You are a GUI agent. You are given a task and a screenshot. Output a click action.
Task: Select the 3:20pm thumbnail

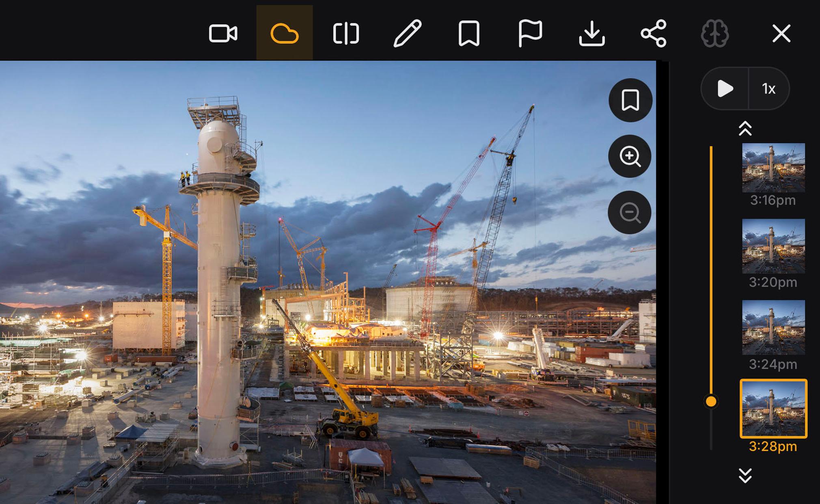tap(773, 246)
